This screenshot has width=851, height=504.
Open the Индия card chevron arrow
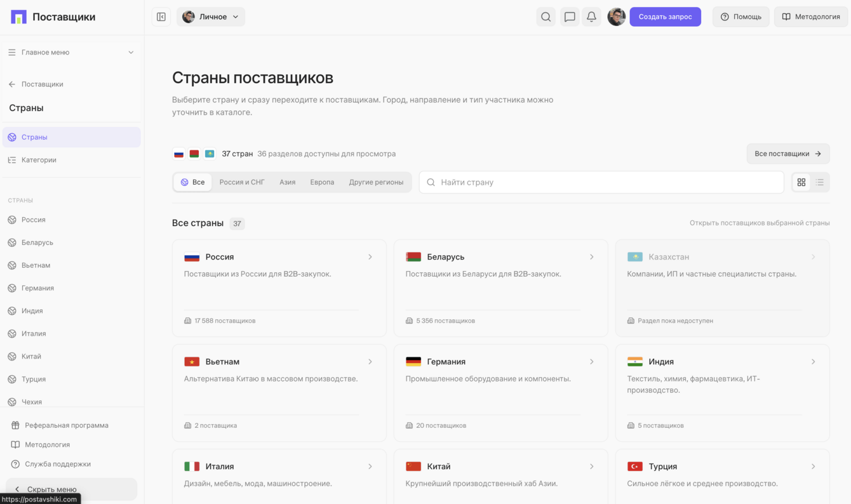pyautogui.click(x=814, y=362)
